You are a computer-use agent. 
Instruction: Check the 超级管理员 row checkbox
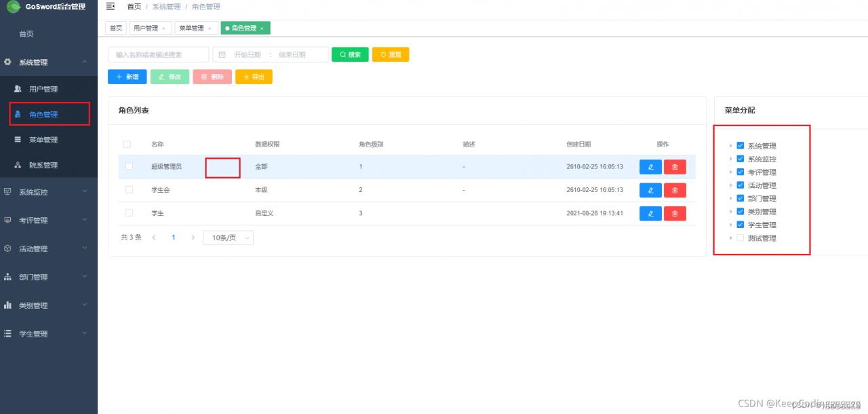tap(130, 166)
